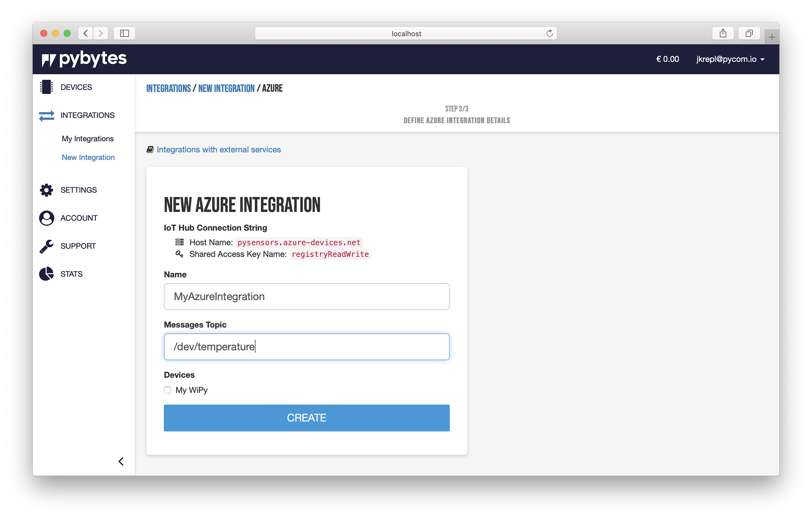This screenshot has height=519, width=812.
Task: Click the key icon next to Shared Access Key Name
Action: pyautogui.click(x=180, y=254)
